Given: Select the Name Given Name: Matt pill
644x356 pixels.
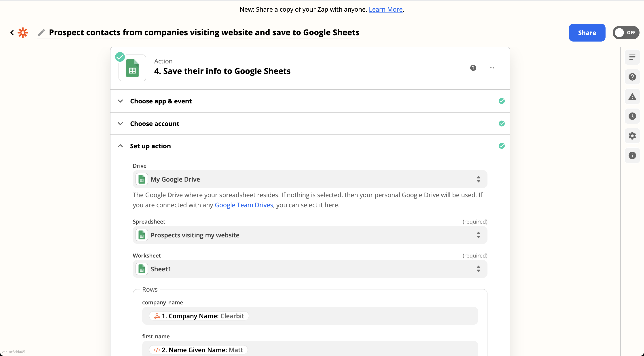Looking at the screenshot, I should (198, 350).
